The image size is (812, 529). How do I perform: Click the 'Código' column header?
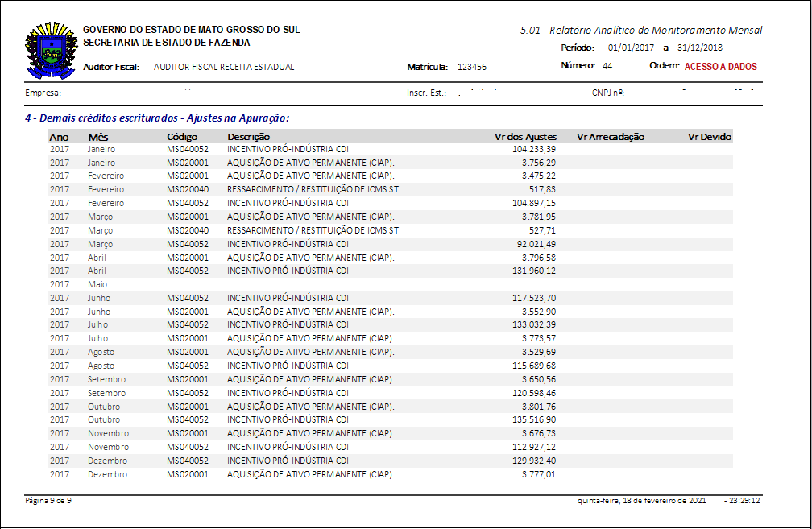click(x=181, y=137)
